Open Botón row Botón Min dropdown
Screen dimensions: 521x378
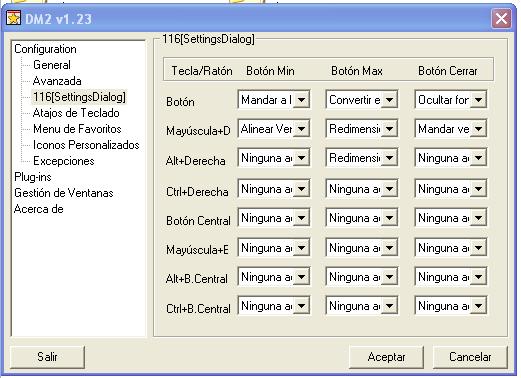274,99
